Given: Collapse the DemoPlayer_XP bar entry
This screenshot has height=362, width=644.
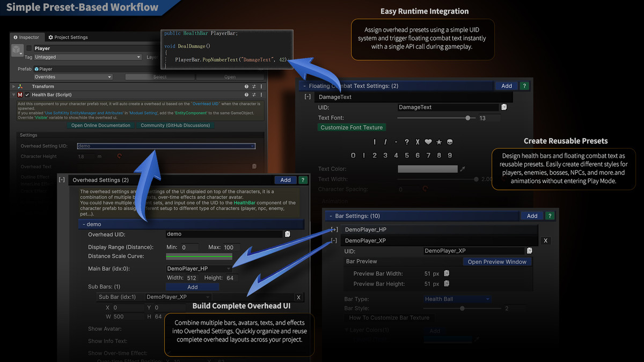Looking at the screenshot, I should 334,241.
